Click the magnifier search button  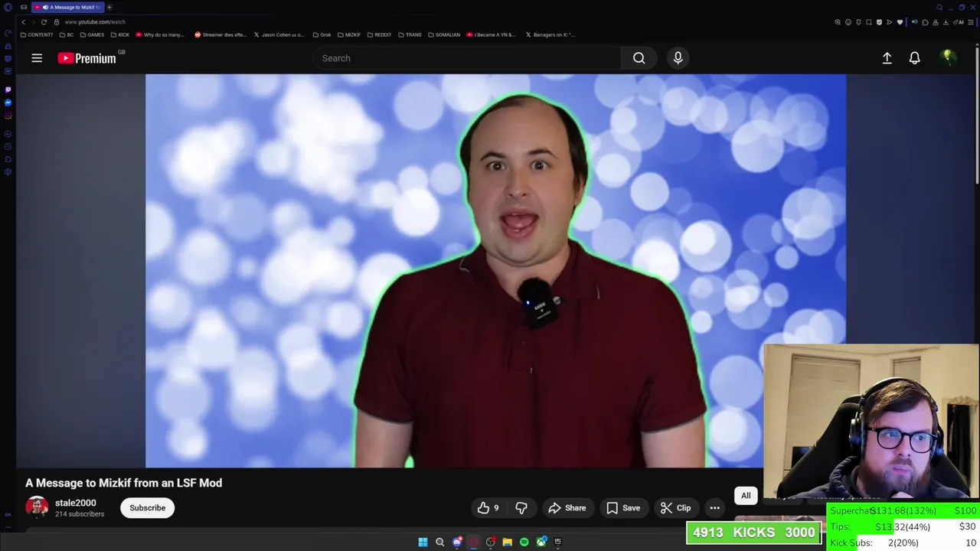click(x=639, y=58)
